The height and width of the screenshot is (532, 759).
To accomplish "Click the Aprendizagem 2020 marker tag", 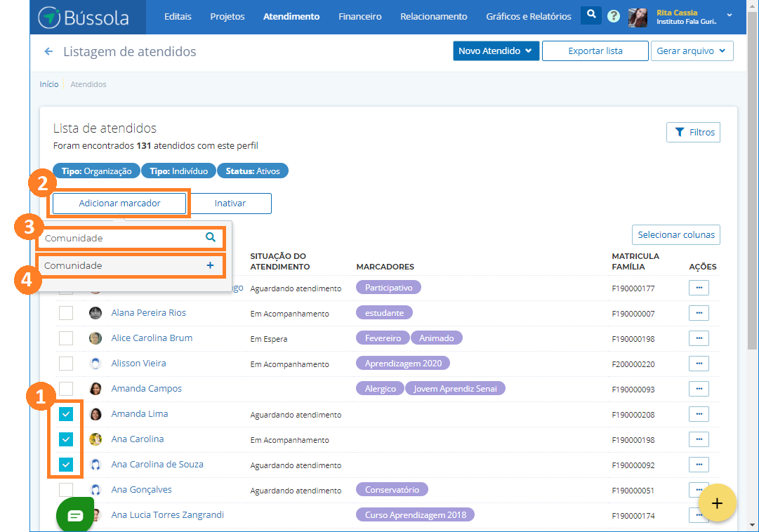I will point(403,363).
